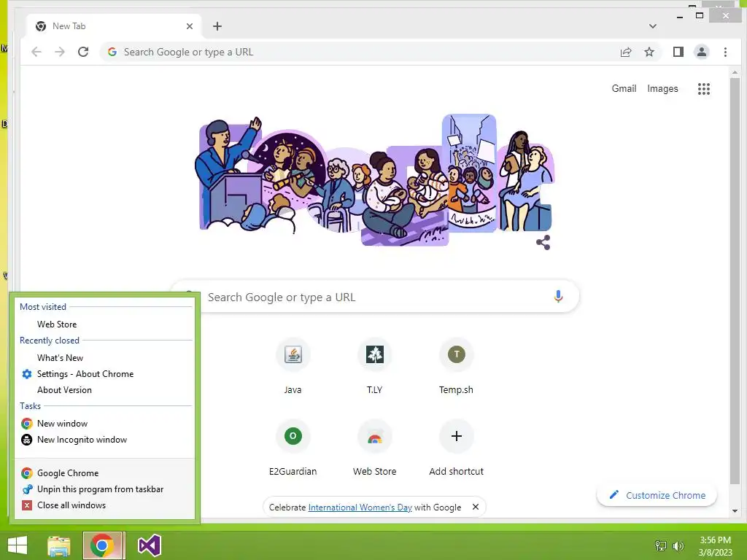
Task: Open the Temp.sh shortcut tile
Action: pyautogui.click(x=457, y=367)
